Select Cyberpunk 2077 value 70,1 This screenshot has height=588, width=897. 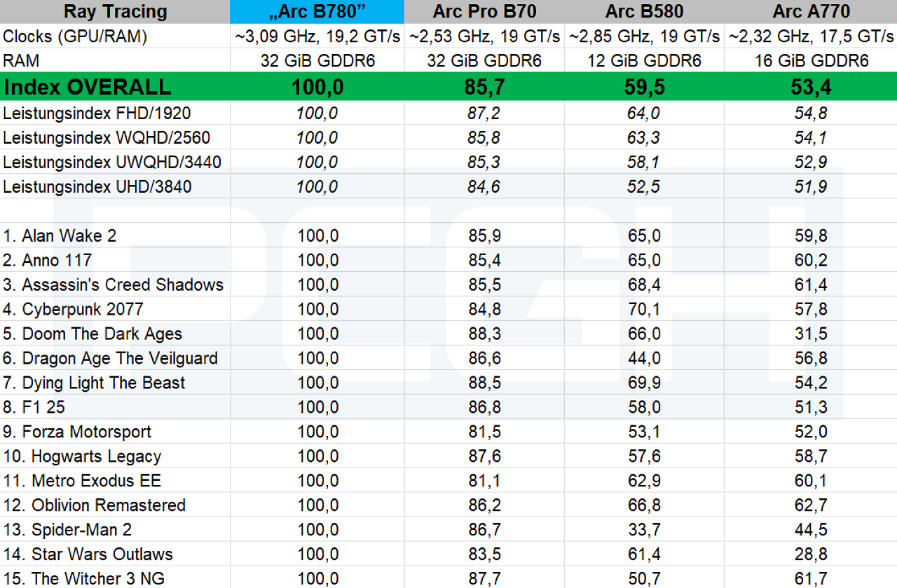click(x=644, y=309)
